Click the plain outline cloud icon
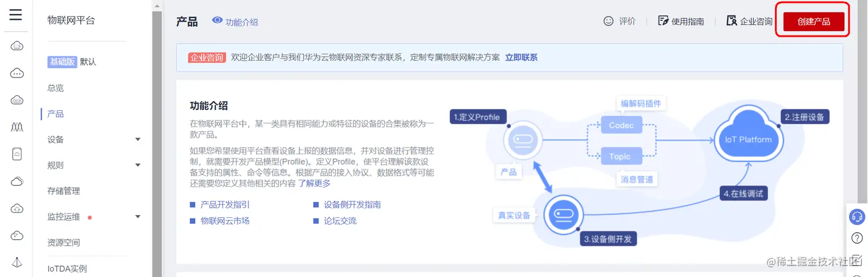The image size is (868, 277). (x=17, y=182)
